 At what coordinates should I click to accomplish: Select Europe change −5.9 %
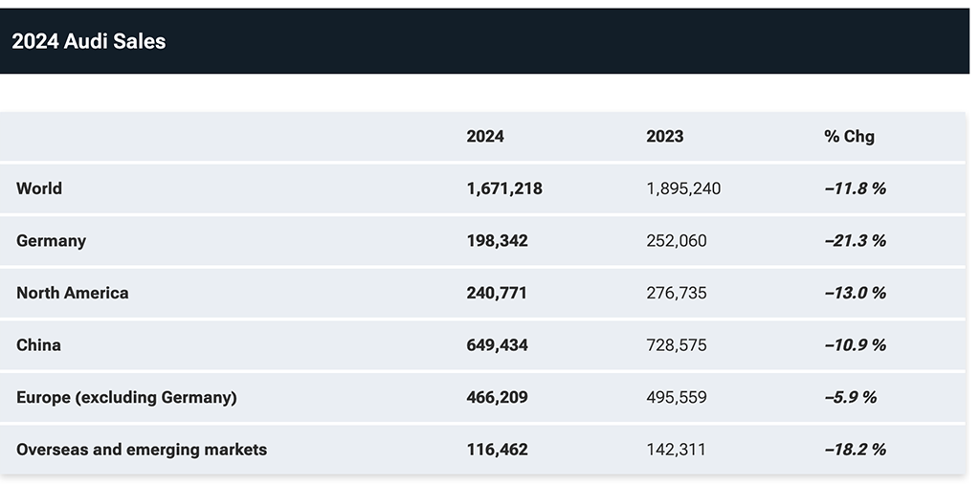[851, 398]
